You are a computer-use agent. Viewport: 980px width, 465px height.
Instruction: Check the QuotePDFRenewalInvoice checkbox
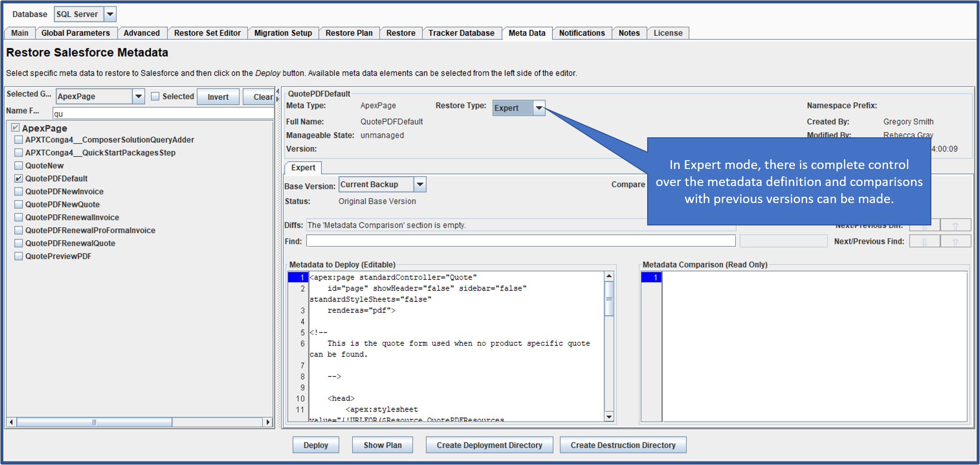tap(18, 217)
